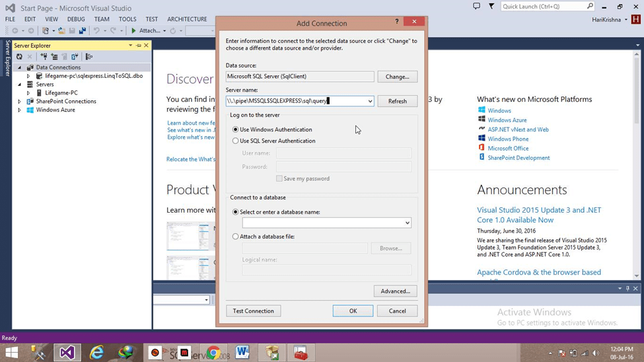Expand the SharePoint Connections node
This screenshot has height=362, width=644.
point(19,101)
